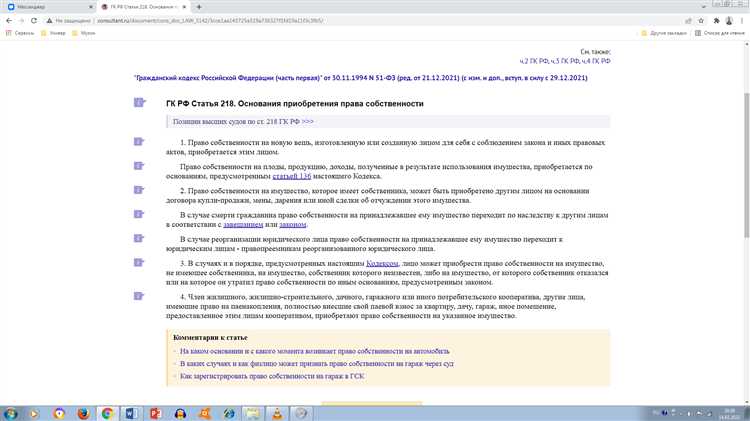Launch the media player taskbar icon

[34, 413]
